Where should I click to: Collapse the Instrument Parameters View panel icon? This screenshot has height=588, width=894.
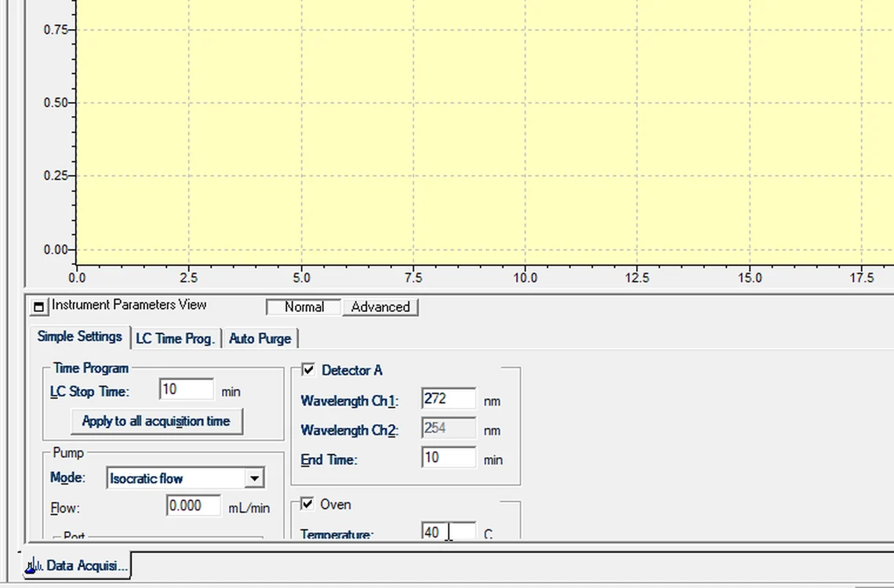(x=38, y=307)
